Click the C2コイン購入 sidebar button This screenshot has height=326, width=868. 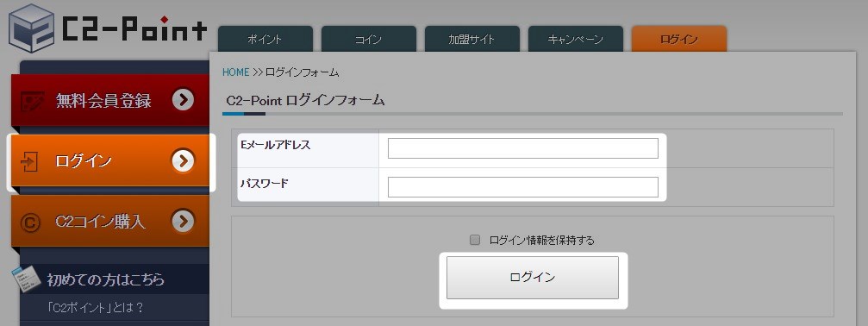coord(110,221)
